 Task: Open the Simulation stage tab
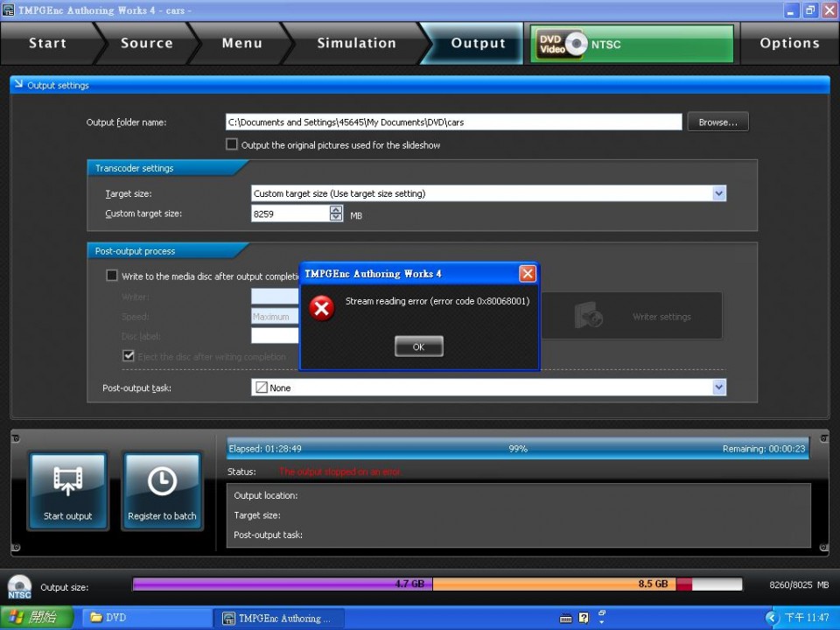[356, 44]
